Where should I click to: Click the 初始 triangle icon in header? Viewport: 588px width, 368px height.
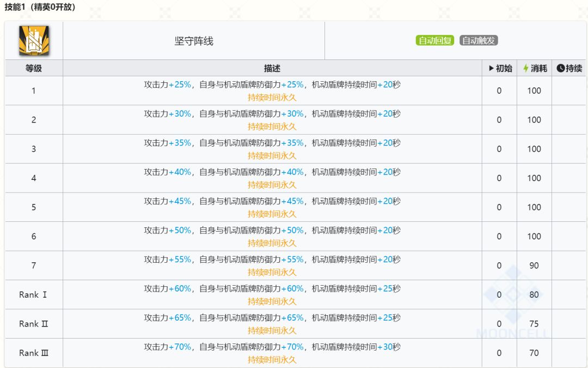pos(492,69)
